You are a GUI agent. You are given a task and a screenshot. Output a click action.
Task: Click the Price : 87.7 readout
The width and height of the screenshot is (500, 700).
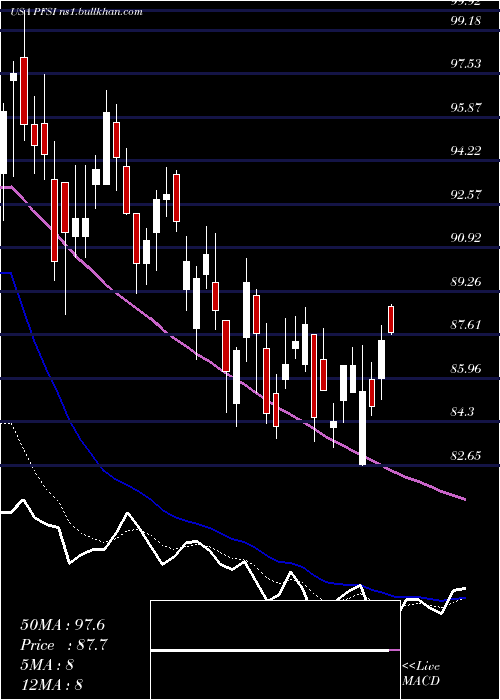[x=64, y=645]
